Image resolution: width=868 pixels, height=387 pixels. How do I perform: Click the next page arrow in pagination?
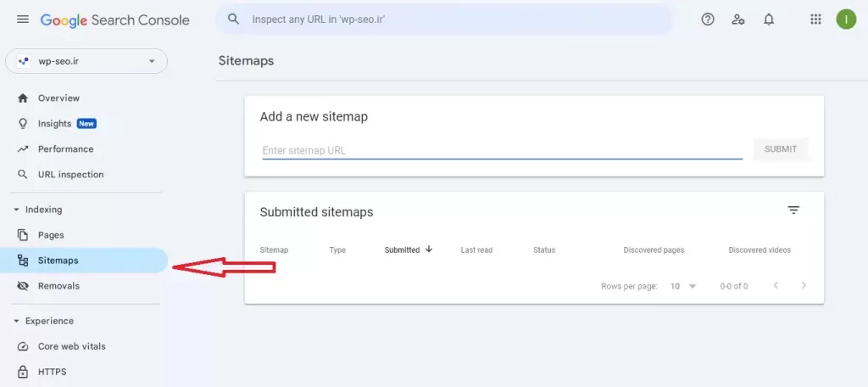804,286
